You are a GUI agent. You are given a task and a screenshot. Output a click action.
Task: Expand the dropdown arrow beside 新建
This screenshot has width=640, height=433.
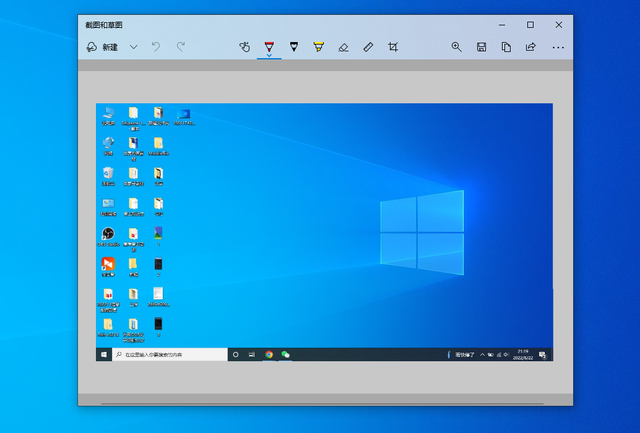tap(133, 47)
